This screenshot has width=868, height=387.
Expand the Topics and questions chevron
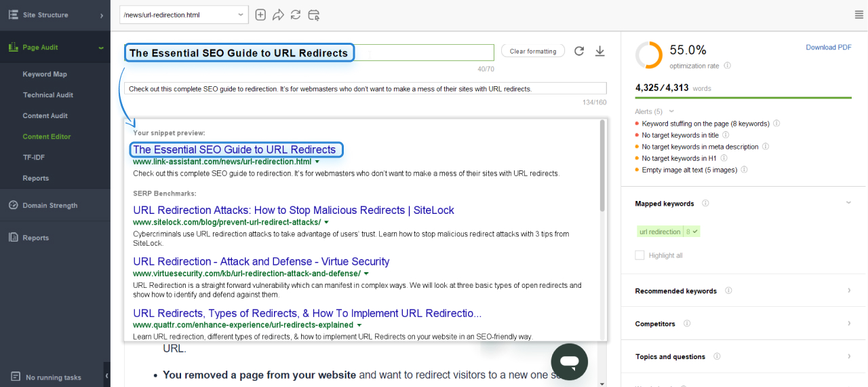pos(849,356)
